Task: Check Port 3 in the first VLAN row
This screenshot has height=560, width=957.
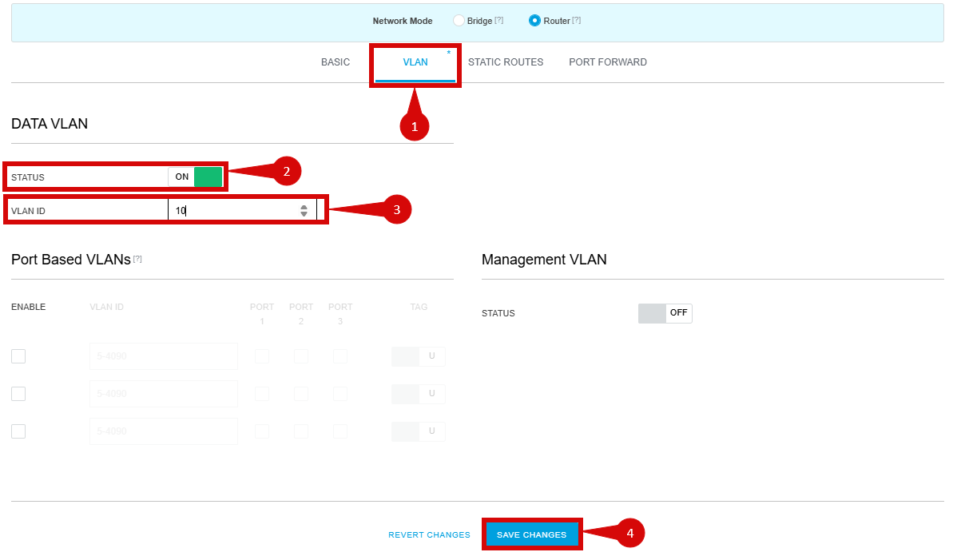Action: coord(340,356)
